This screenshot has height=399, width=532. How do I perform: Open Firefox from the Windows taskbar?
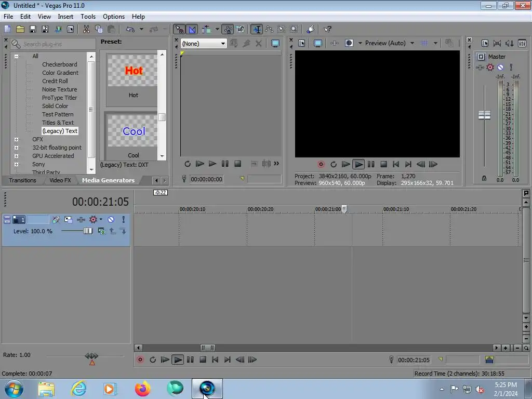pos(142,389)
